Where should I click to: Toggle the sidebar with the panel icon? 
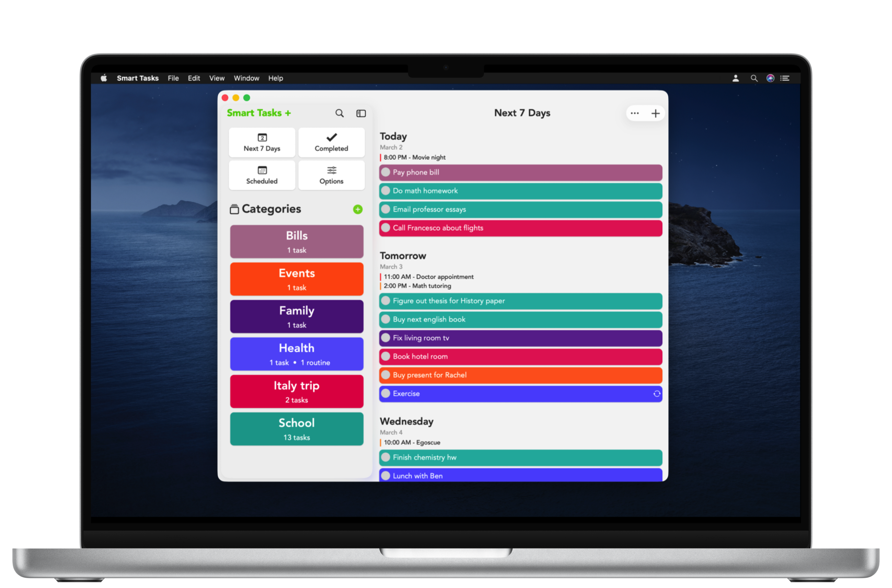click(361, 113)
